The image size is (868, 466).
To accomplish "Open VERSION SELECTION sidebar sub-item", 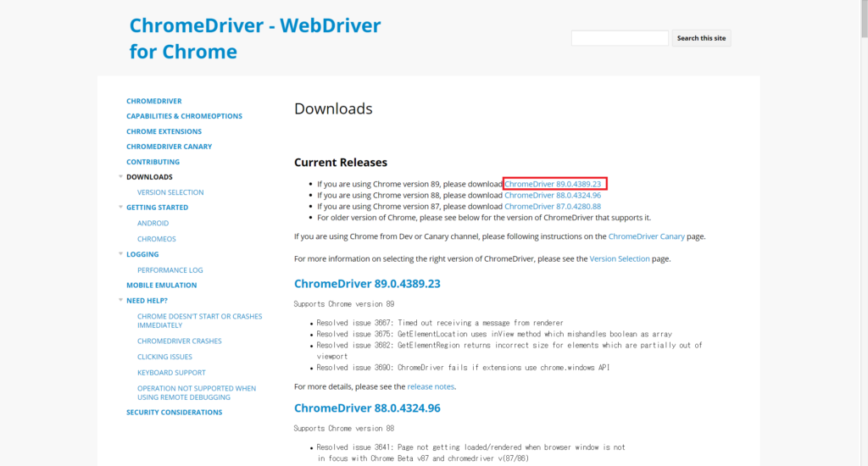I will pyautogui.click(x=170, y=192).
